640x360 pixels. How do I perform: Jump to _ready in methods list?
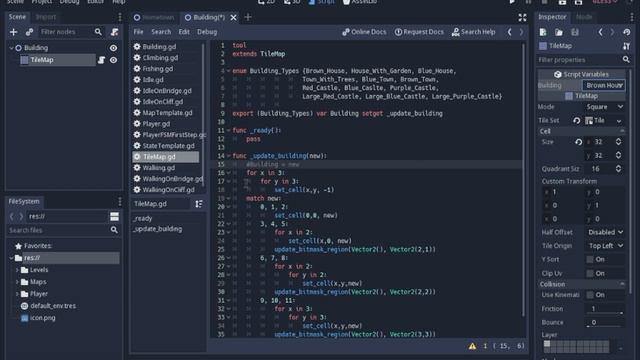coord(142,219)
